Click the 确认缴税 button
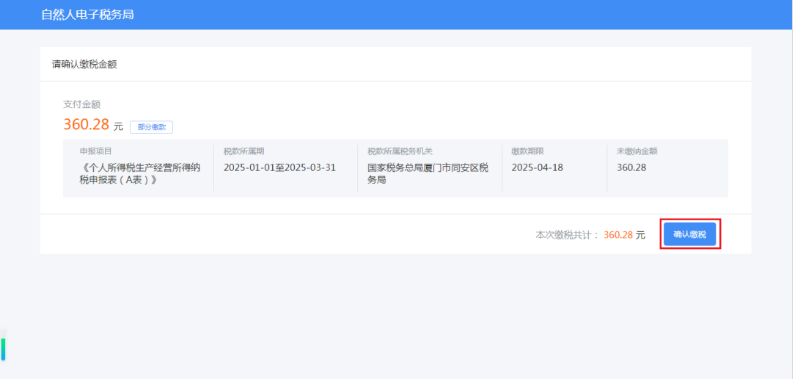793x379 pixels. tap(690, 234)
